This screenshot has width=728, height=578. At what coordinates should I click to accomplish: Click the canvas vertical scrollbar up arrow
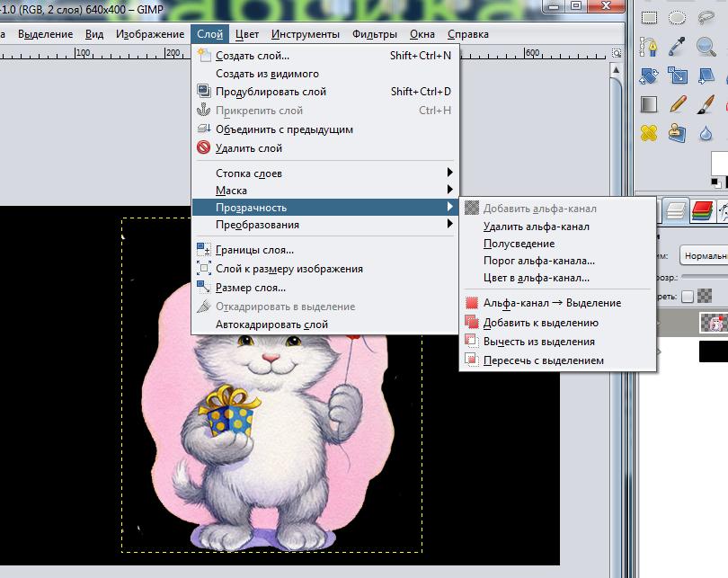coord(617,70)
